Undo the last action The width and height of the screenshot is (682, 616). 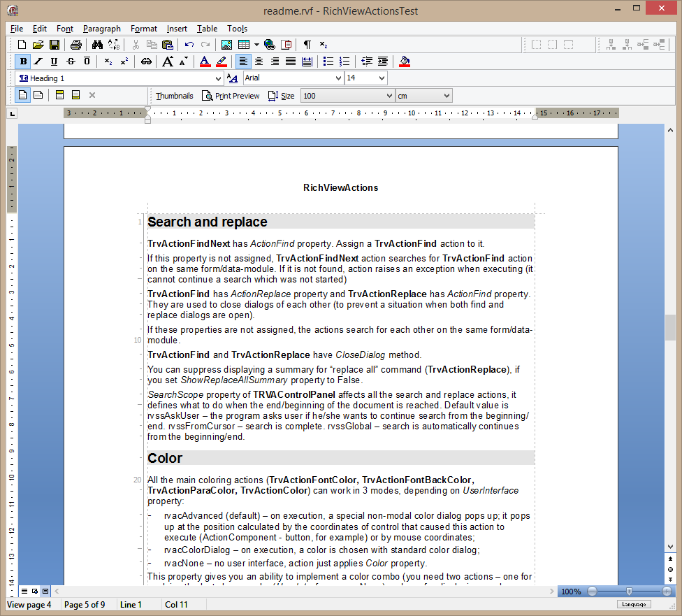coord(189,45)
